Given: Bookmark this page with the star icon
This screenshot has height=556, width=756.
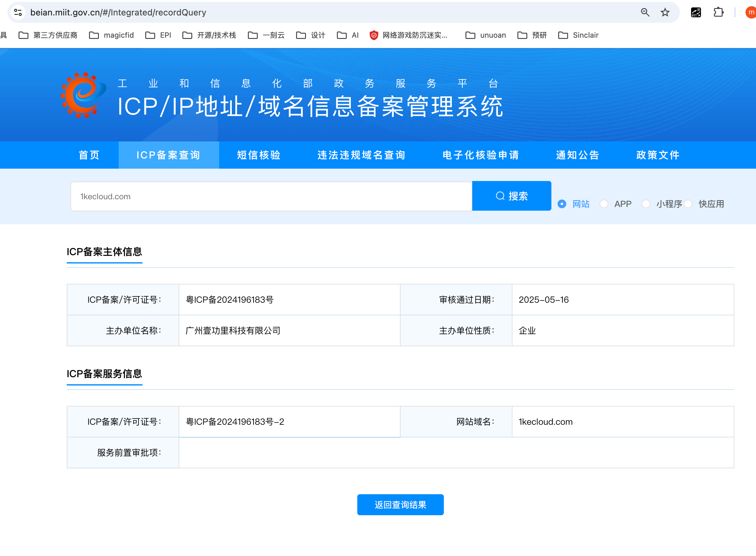Looking at the screenshot, I should [x=665, y=12].
